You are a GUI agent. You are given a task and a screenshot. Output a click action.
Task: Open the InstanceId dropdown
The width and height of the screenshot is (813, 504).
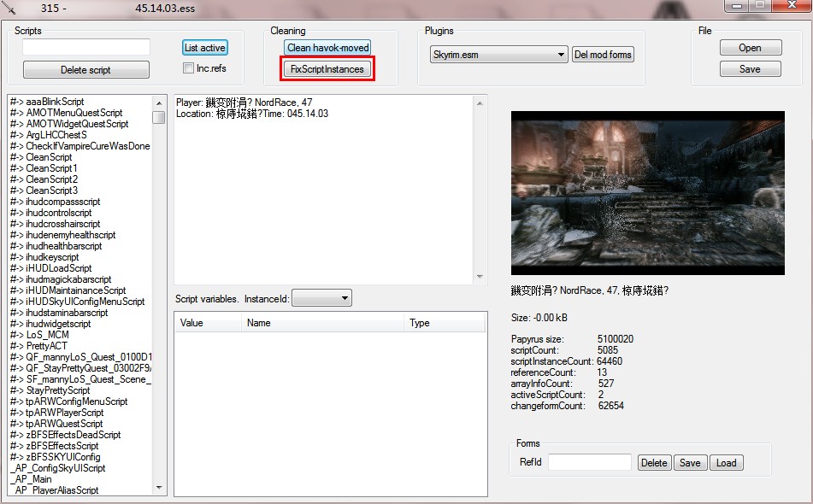coord(321,298)
